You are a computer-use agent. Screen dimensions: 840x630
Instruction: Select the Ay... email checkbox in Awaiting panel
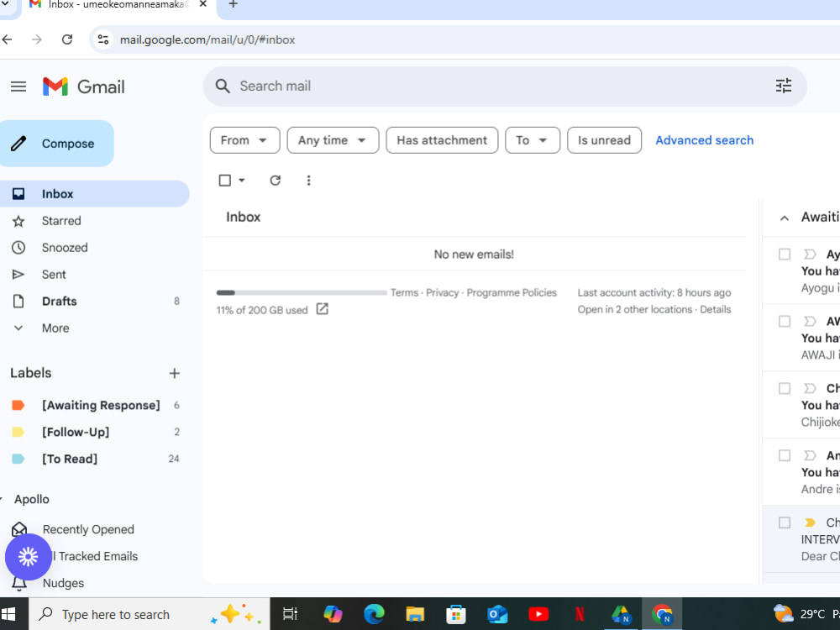[785, 254]
